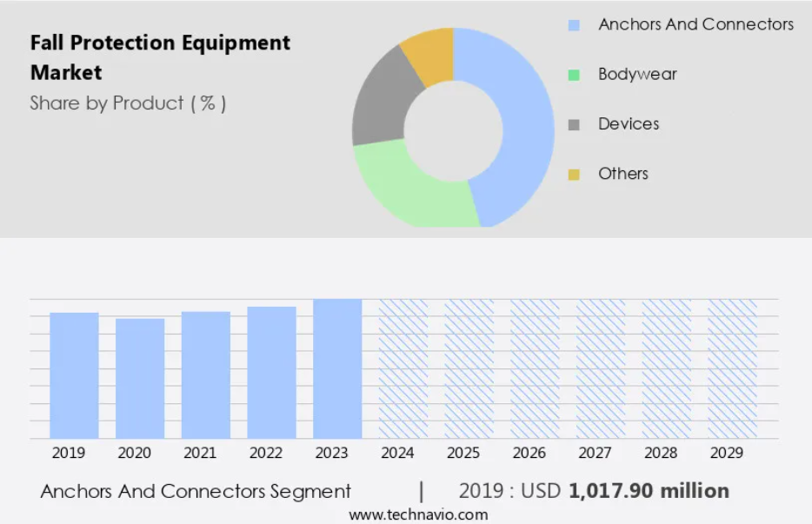Select the Anchors And Connectors legend label
The image size is (812, 524).
click(696, 24)
